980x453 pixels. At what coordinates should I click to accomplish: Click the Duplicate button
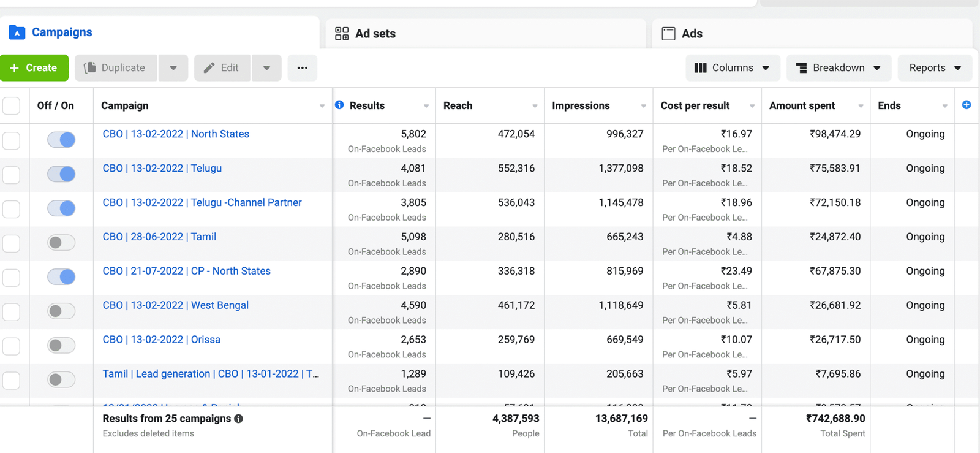pyautogui.click(x=116, y=68)
